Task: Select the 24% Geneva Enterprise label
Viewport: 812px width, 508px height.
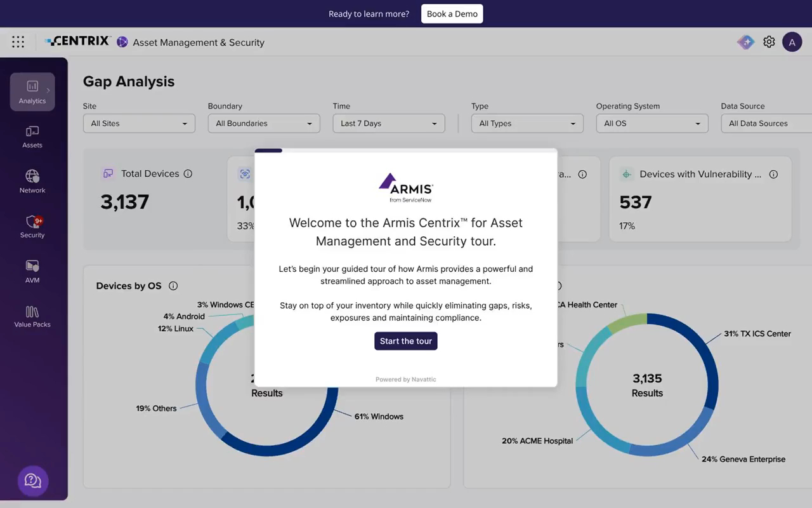Action: [743, 459]
